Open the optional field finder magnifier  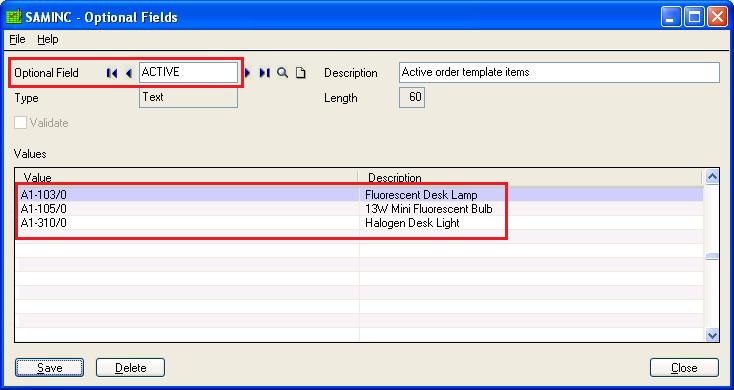282,73
